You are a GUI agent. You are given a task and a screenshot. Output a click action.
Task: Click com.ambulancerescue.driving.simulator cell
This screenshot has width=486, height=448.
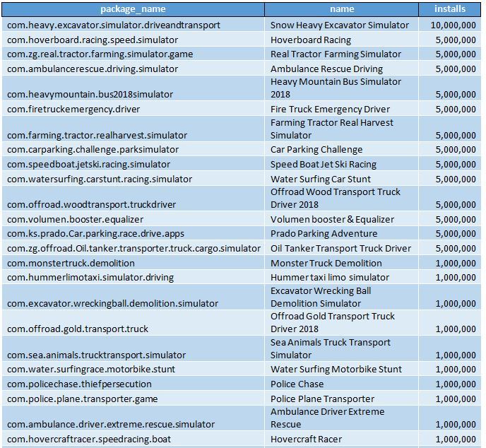133,69
